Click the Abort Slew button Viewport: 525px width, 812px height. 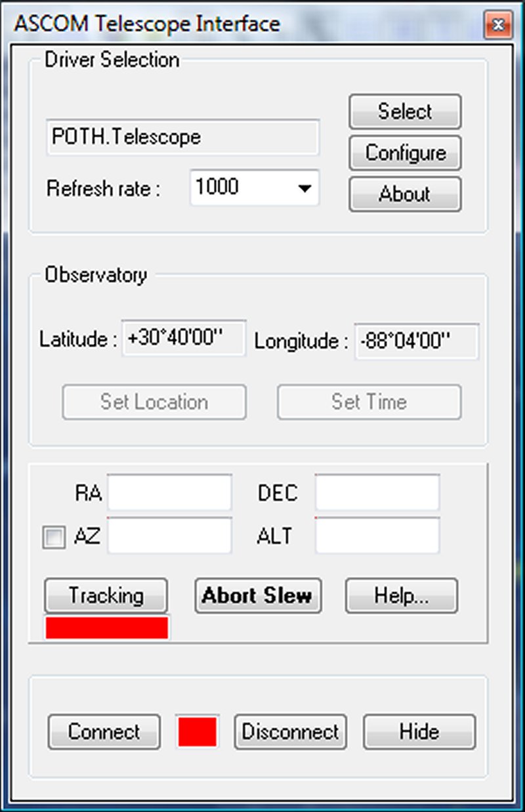[x=258, y=596]
